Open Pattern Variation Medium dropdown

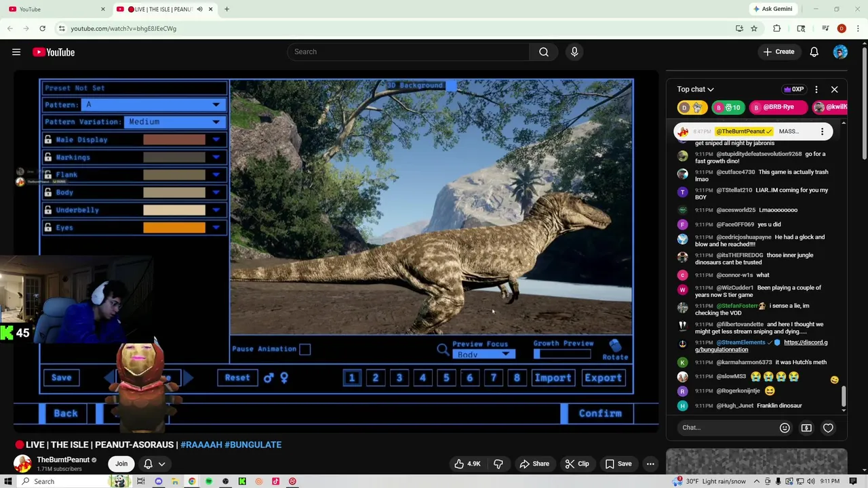pos(174,122)
